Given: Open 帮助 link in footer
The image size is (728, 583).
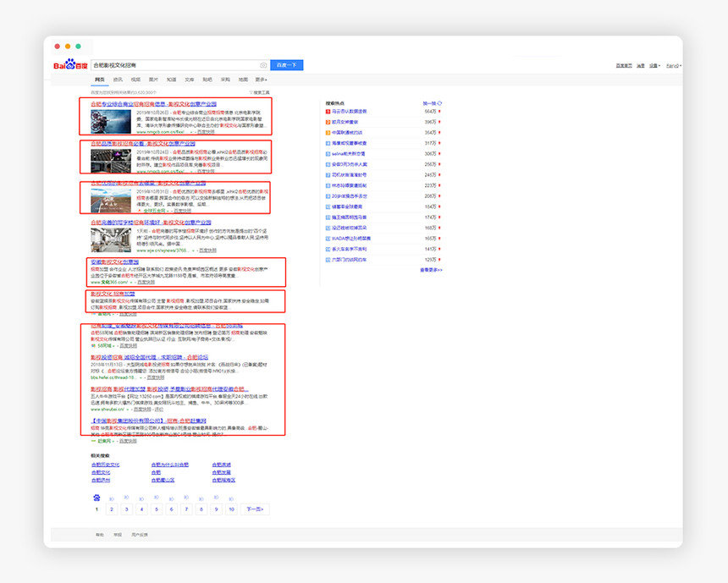Looking at the screenshot, I should click(100, 535).
